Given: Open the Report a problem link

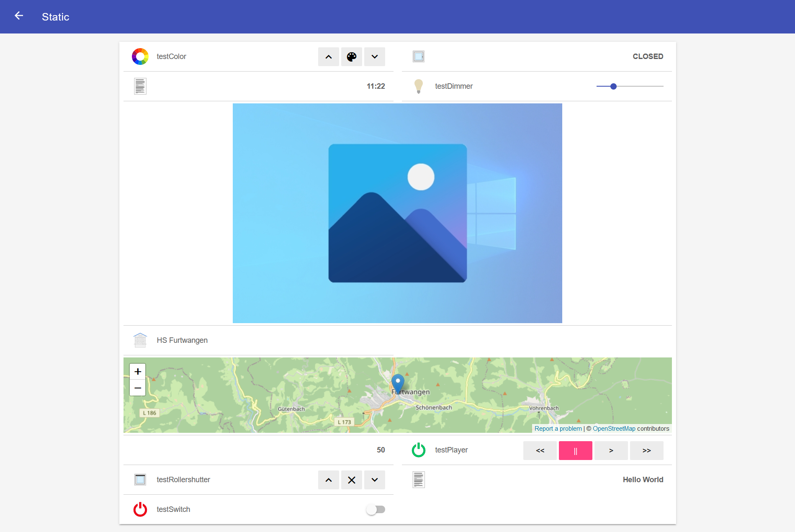Looking at the screenshot, I should pos(558,429).
